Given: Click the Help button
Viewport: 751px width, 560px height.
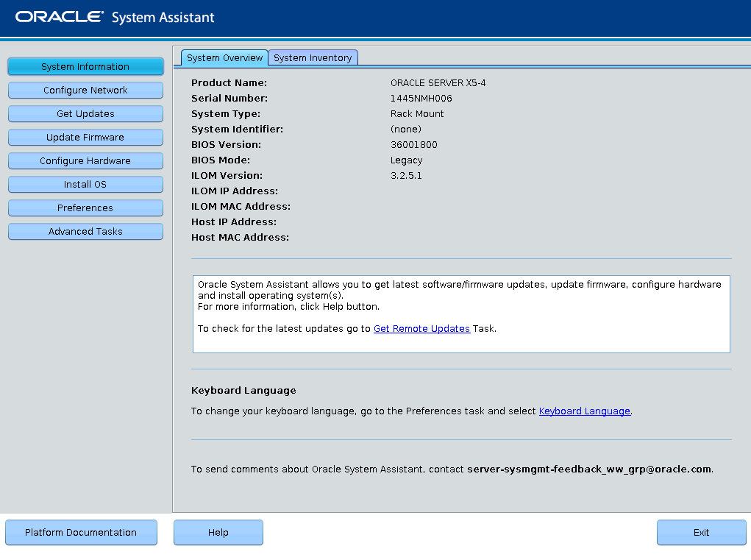Looking at the screenshot, I should click(218, 532).
